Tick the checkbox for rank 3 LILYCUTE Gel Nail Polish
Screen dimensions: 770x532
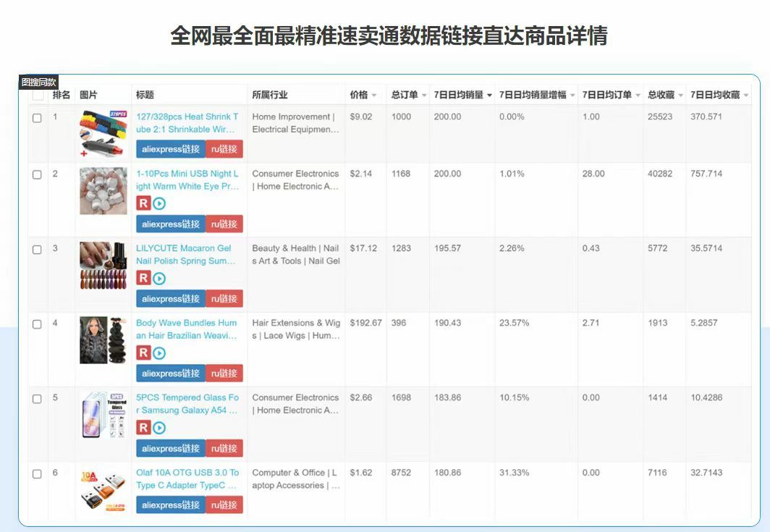point(37,250)
